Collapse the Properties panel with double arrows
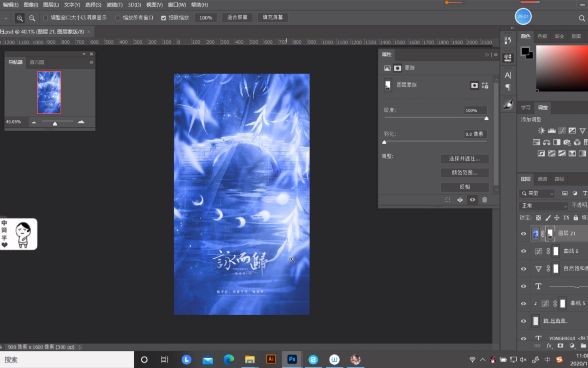 (x=487, y=55)
